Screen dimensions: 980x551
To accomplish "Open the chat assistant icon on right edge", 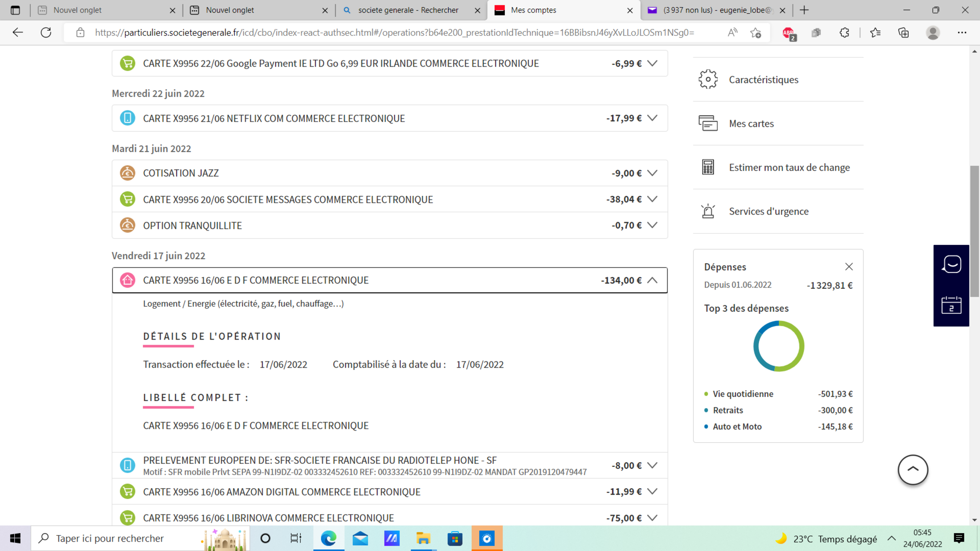I will click(x=951, y=264).
